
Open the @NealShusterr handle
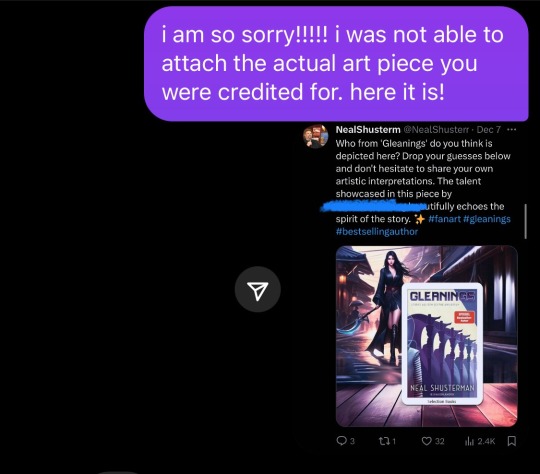tap(436, 130)
